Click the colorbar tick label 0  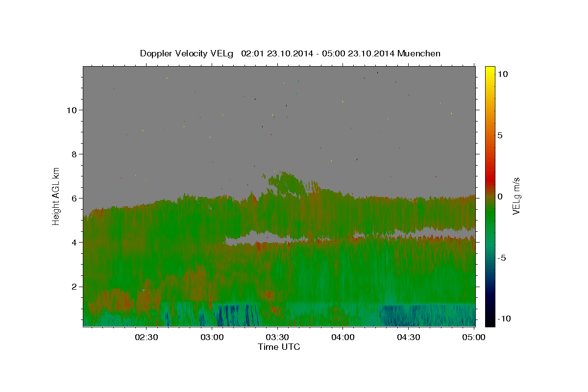click(x=500, y=196)
